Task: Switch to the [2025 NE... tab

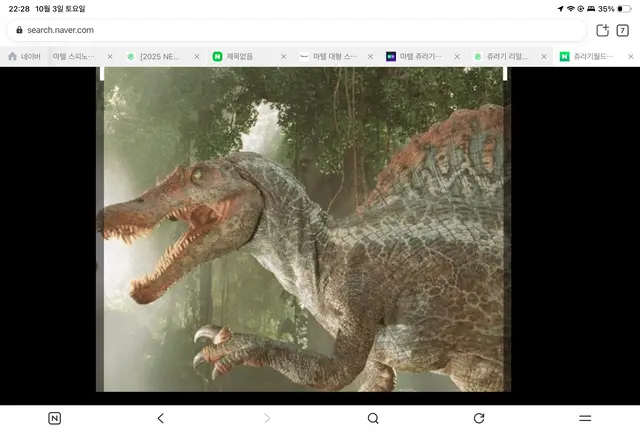Action: pyautogui.click(x=160, y=56)
